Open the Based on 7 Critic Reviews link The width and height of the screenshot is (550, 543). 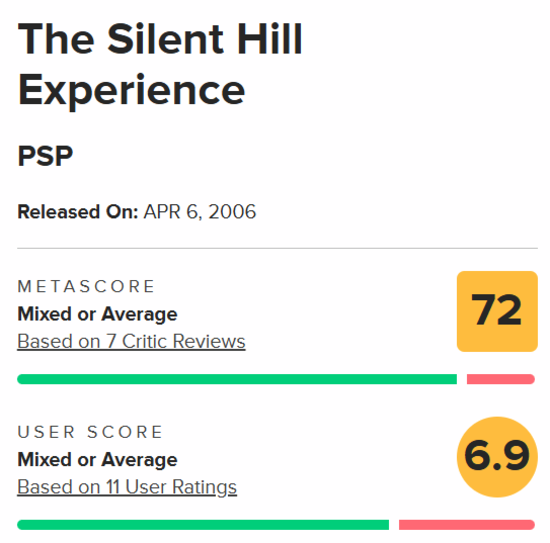[131, 341]
